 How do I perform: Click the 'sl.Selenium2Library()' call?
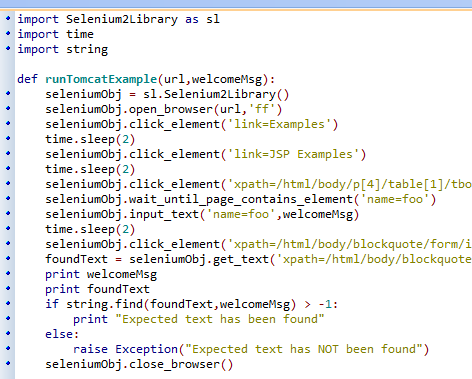click(x=216, y=94)
